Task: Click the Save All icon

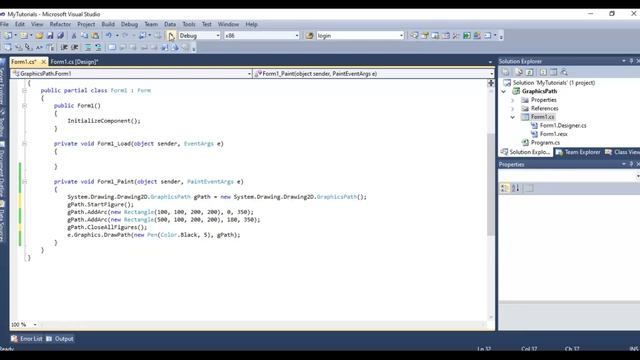Action: click(60, 36)
